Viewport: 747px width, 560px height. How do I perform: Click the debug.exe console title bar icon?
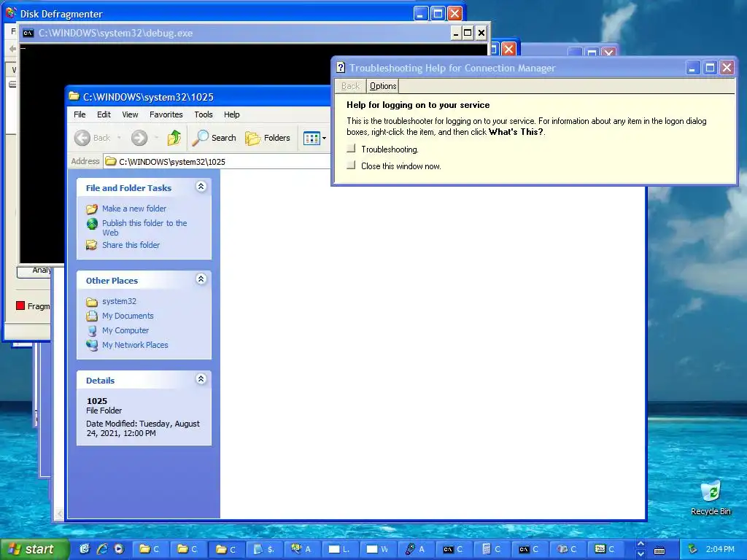point(28,33)
